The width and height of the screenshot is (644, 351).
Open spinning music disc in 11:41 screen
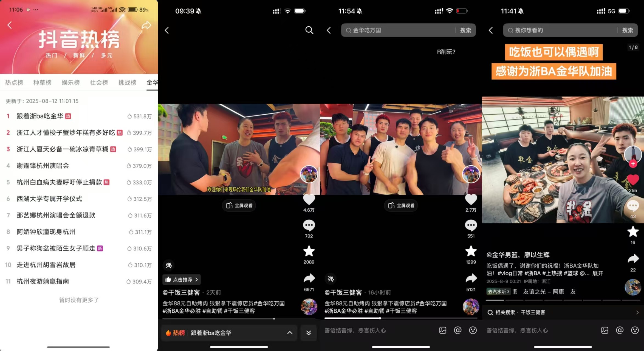(x=633, y=287)
